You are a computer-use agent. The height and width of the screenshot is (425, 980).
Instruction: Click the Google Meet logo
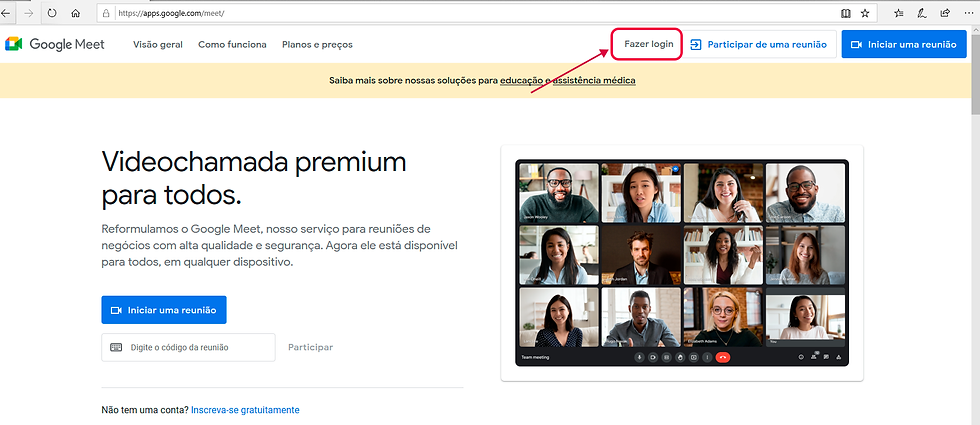[x=55, y=44]
